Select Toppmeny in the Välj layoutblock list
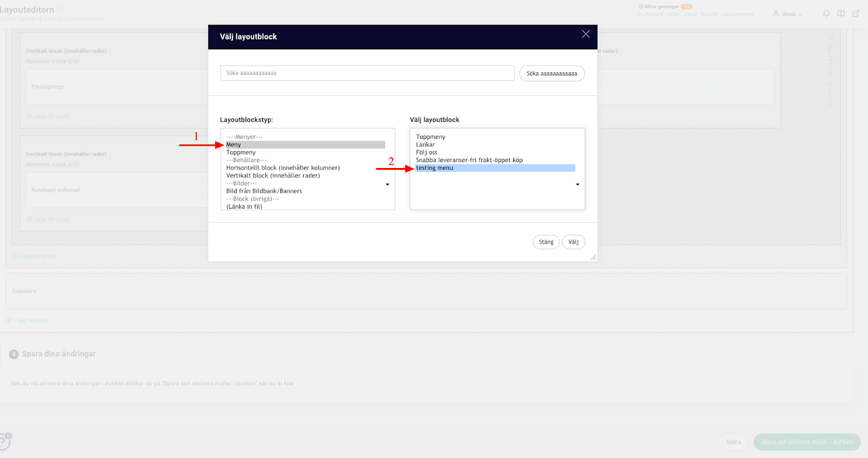 coord(431,137)
